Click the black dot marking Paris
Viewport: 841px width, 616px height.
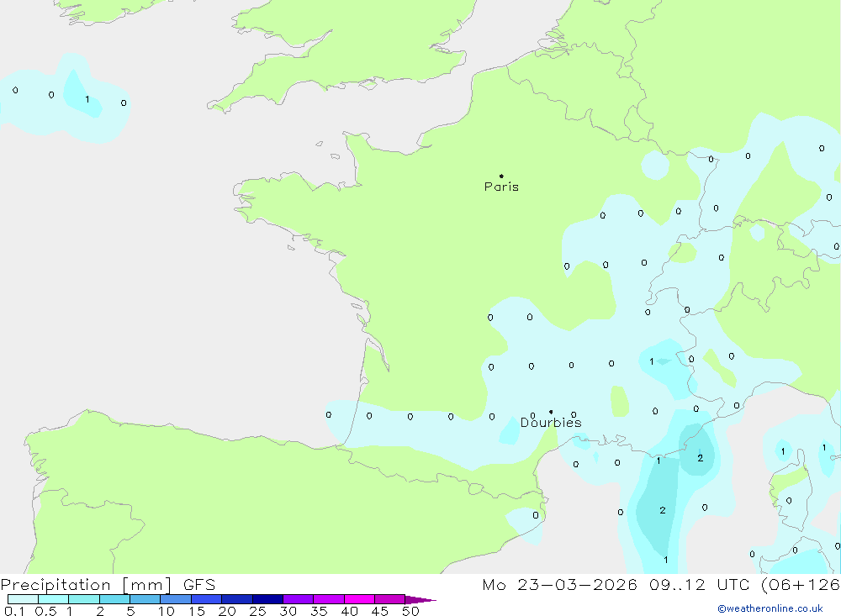501,176
